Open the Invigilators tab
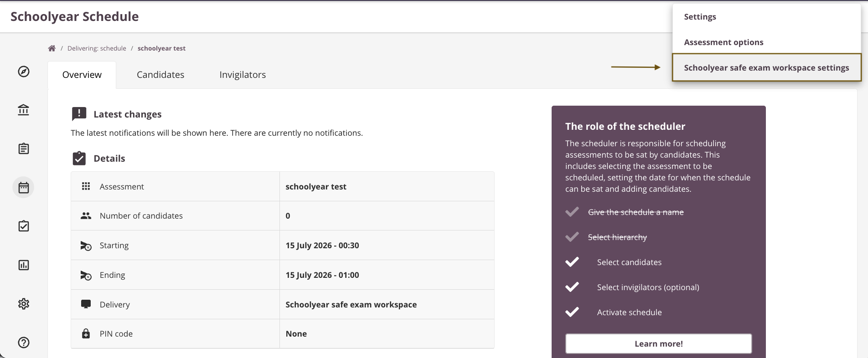Screen dimensions: 868x358 pyautogui.click(x=243, y=75)
